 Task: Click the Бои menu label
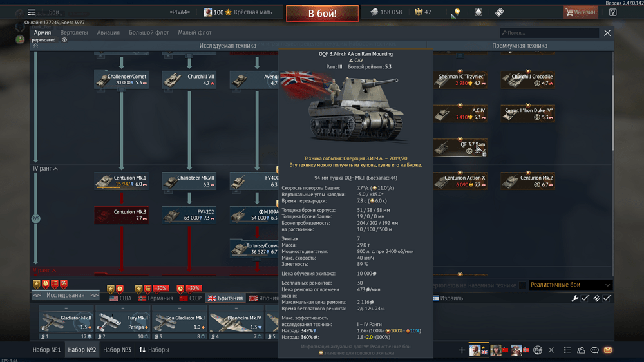[54, 12]
